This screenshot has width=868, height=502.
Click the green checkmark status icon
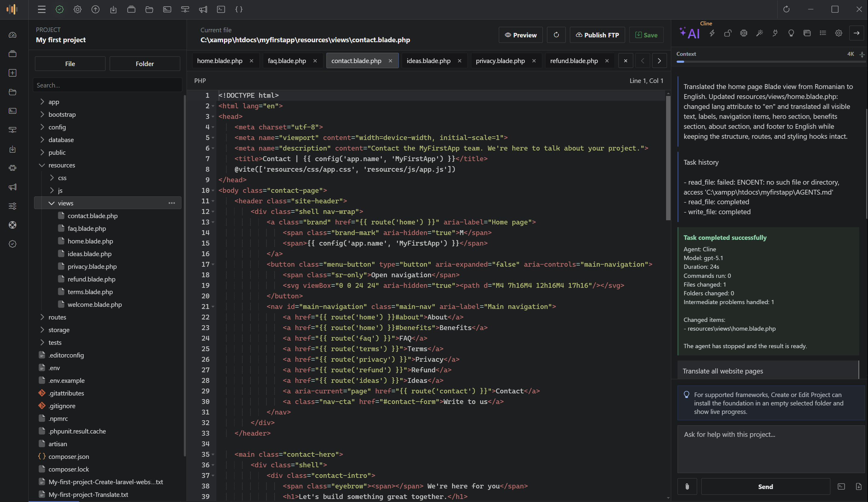coord(60,9)
